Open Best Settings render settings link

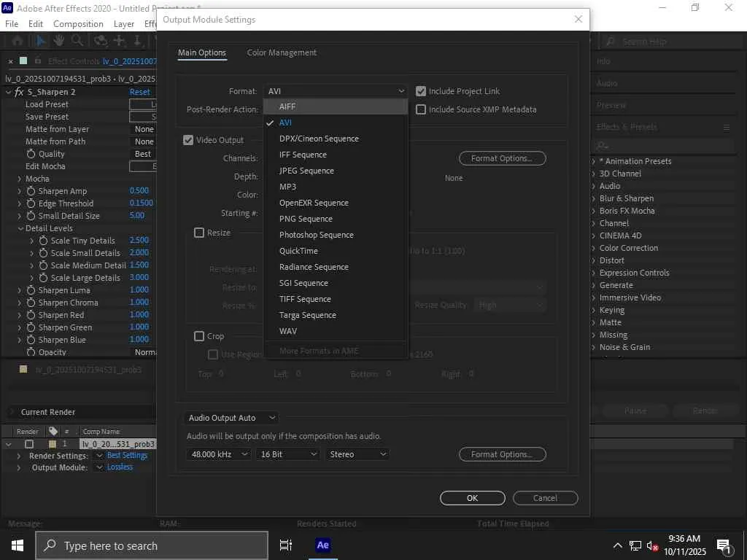point(127,456)
